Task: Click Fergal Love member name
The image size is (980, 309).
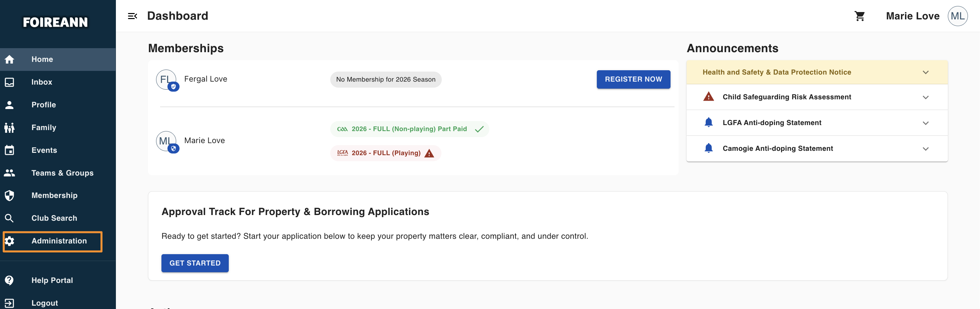Action: click(205, 79)
